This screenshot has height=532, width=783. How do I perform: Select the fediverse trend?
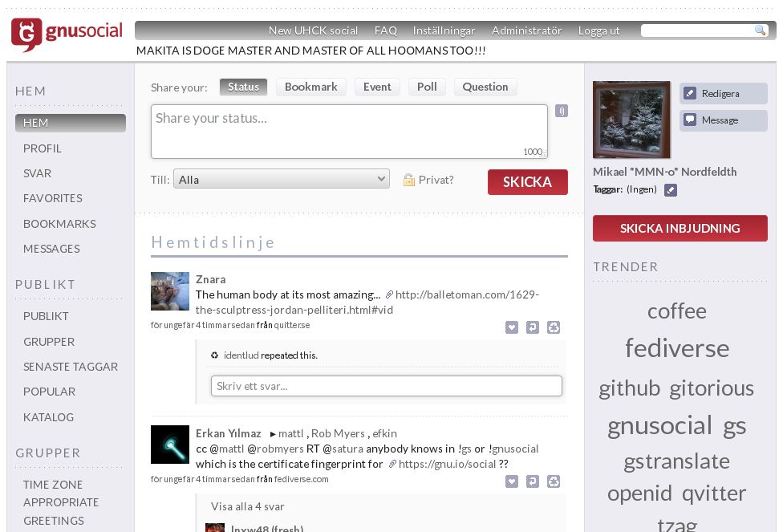click(x=677, y=348)
